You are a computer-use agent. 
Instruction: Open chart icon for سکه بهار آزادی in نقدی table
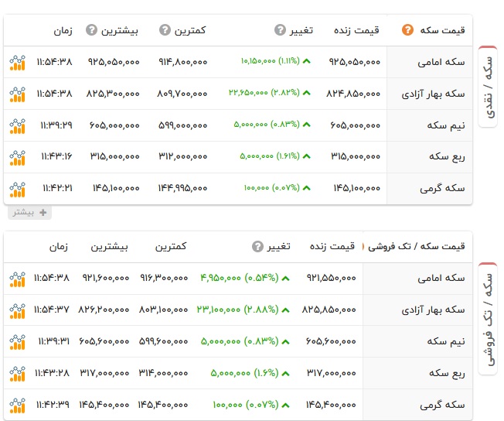tap(17, 94)
